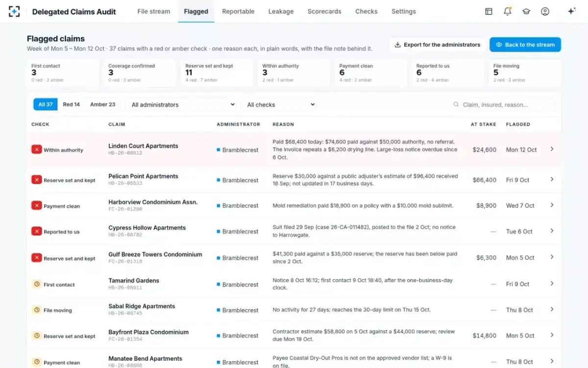Click claim name Linden Court Apartments
Image resolution: width=588 pixels, height=368 pixels.
click(143, 146)
